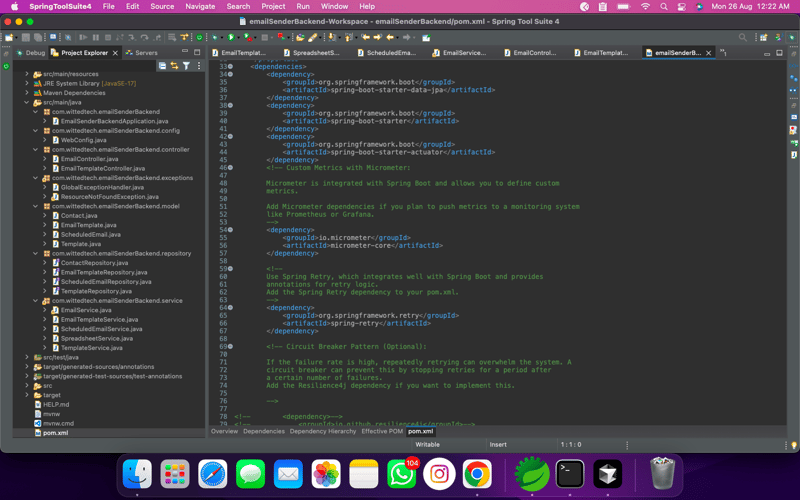Fold the dependency block at line 38

pyautogui.click(x=231, y=105)
